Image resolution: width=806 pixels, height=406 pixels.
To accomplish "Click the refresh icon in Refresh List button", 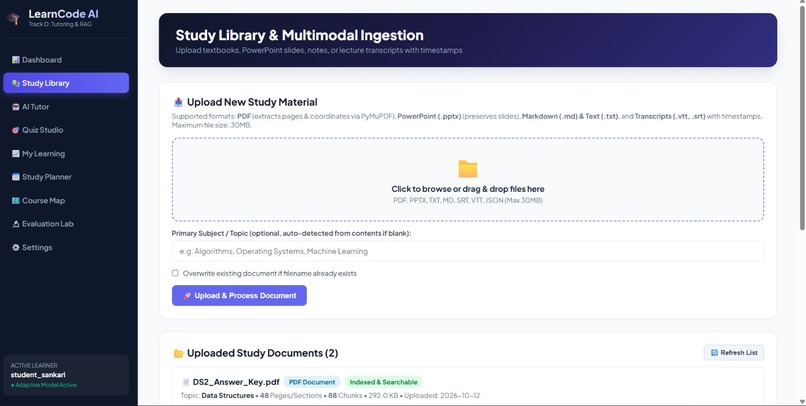I will [x=714, y=353].
